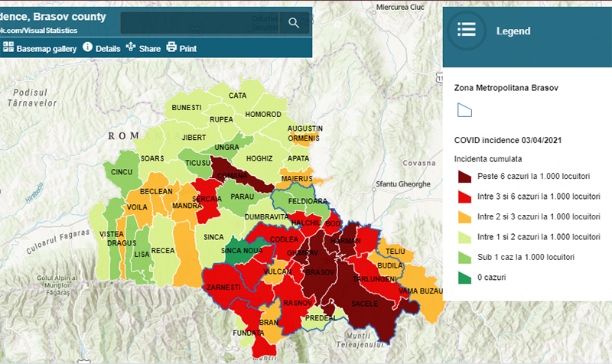
Task: Click the Share arrows icon
Action: (x=131, y=47)
